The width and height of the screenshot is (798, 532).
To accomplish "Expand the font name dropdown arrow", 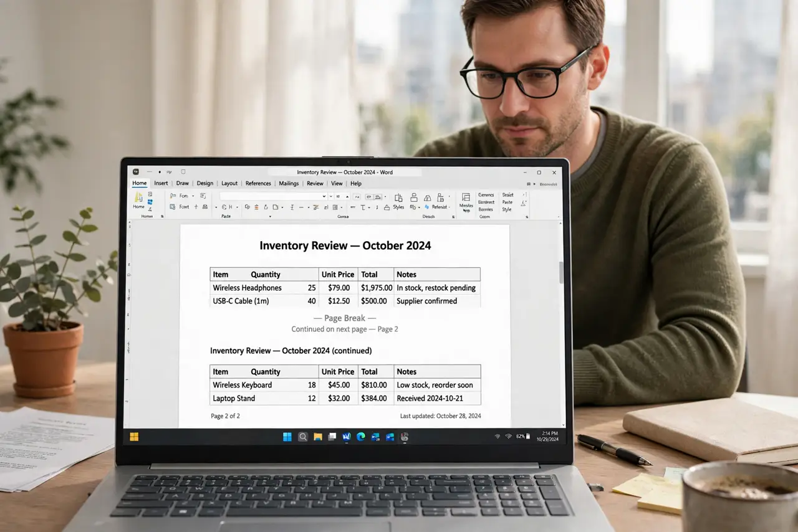I will click(x=324, y=196).
